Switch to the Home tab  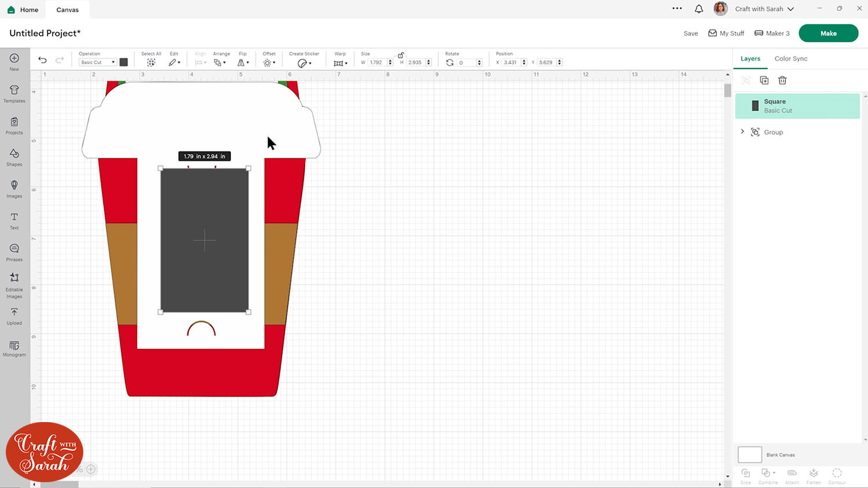tap(23, 10)
